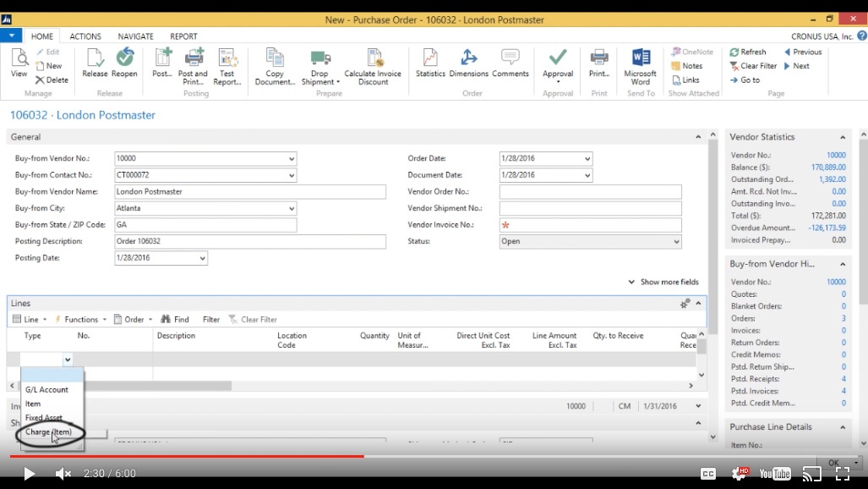Click Show more fields link
Screen dimensions: 868x489
coord(669,283)
